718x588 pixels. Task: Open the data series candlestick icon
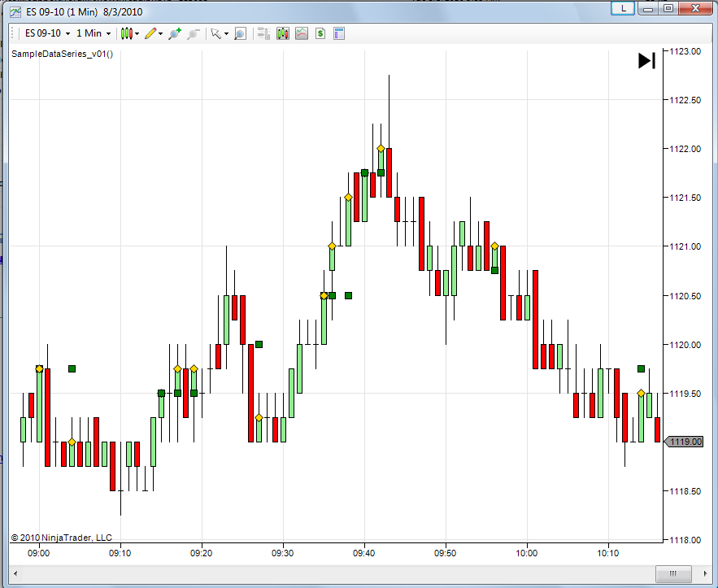pos(283,33)
